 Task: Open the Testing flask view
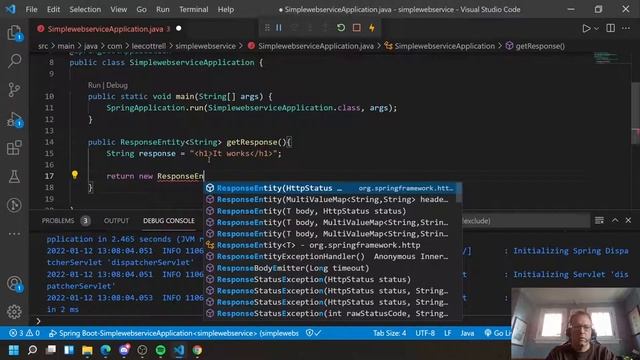point(14,176)
